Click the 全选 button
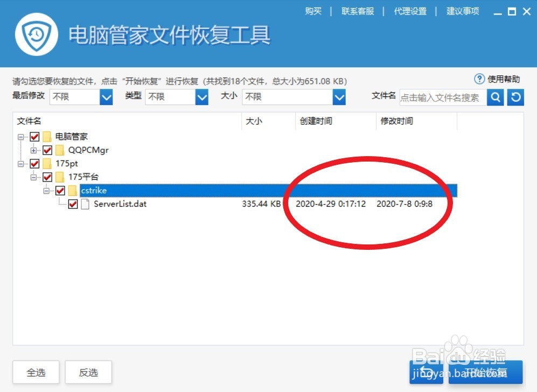Image resolution: width=537 pixels, height=392 pixels. [x=36, y=372]
